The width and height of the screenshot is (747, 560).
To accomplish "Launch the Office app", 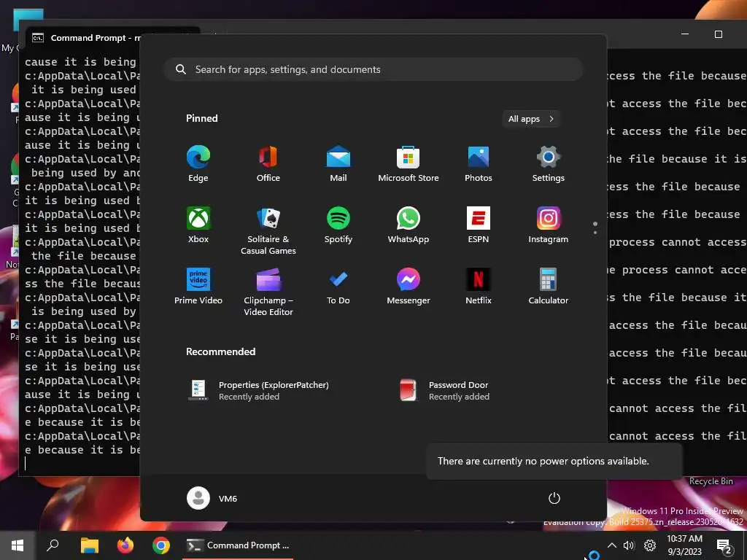I will click(x=268, y=164).
